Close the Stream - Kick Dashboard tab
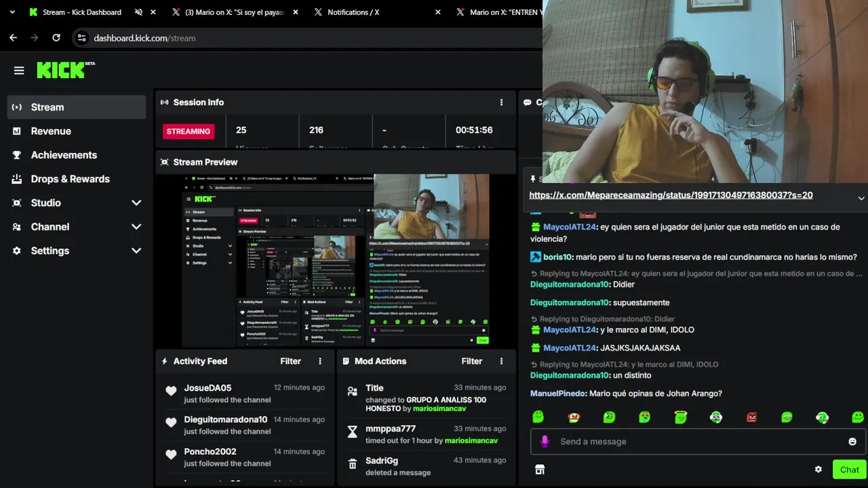Screen dimensions: 868x488 (x=153, y=12)
